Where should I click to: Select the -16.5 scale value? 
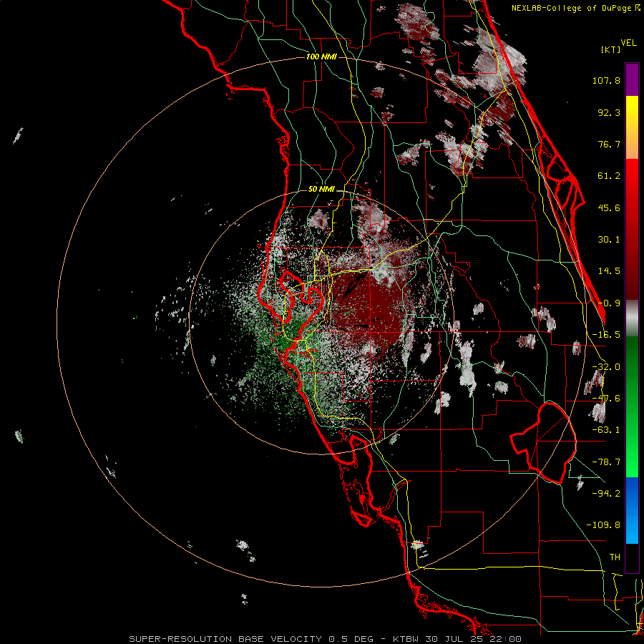click(x=606, y=335)
